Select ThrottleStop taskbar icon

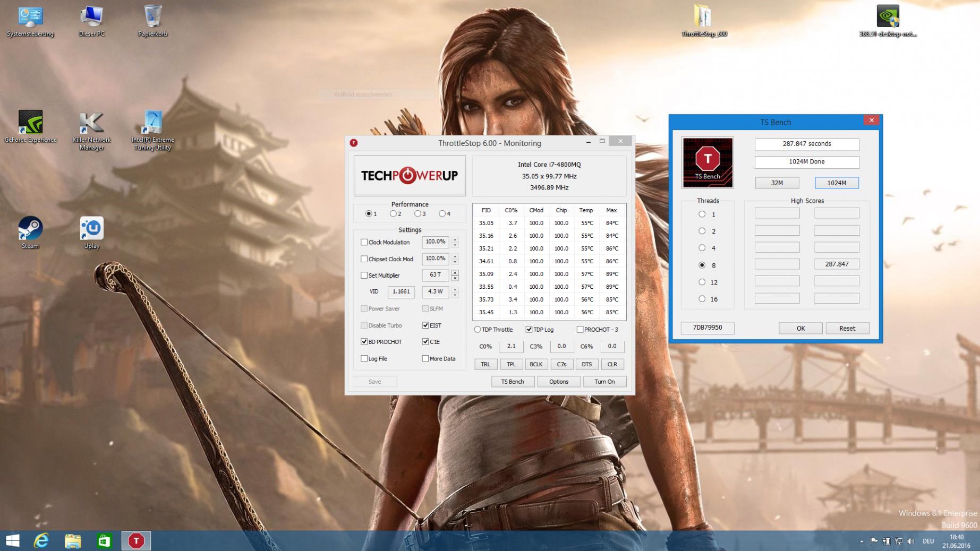tap(136, 541)
